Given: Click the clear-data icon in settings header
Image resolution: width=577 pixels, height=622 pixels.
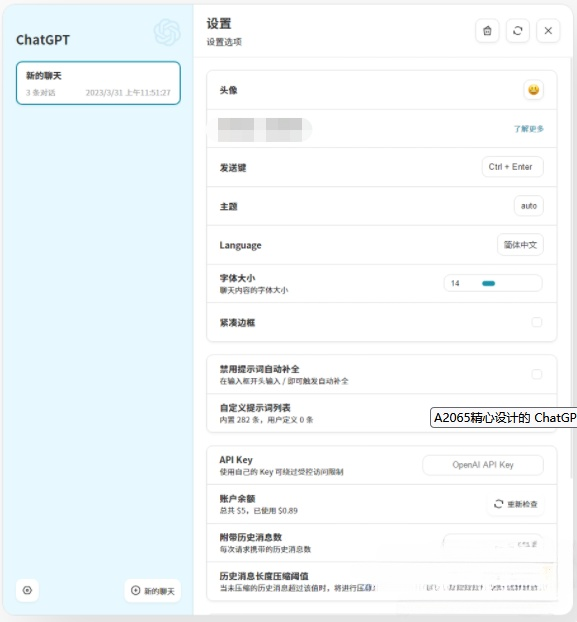Looking at the screenshot, I should 487,31.
